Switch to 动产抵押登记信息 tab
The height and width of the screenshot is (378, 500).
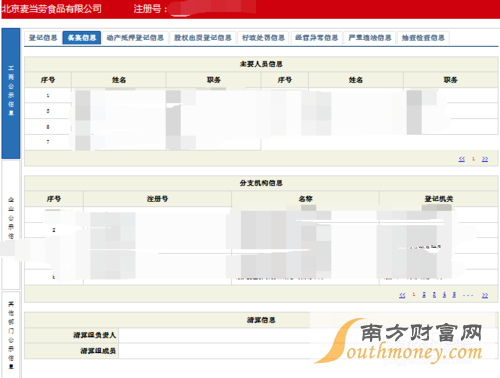pos(135,38)
